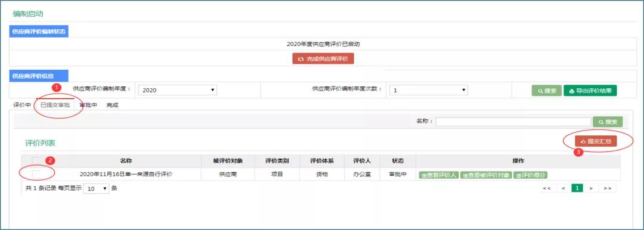This screenshot has width=644, height=230.
Task: Click the 2020年11月16日单一来源自行评价 name cell
Action: tap(126, 174)
